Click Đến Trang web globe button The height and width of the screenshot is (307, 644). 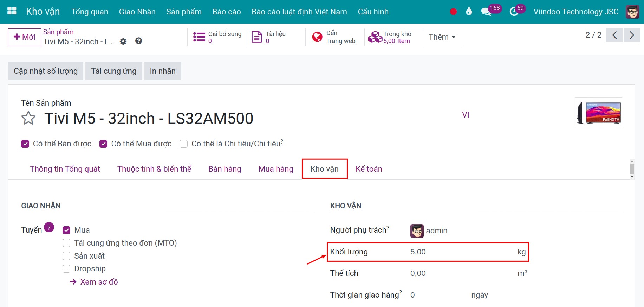(335, 37)
